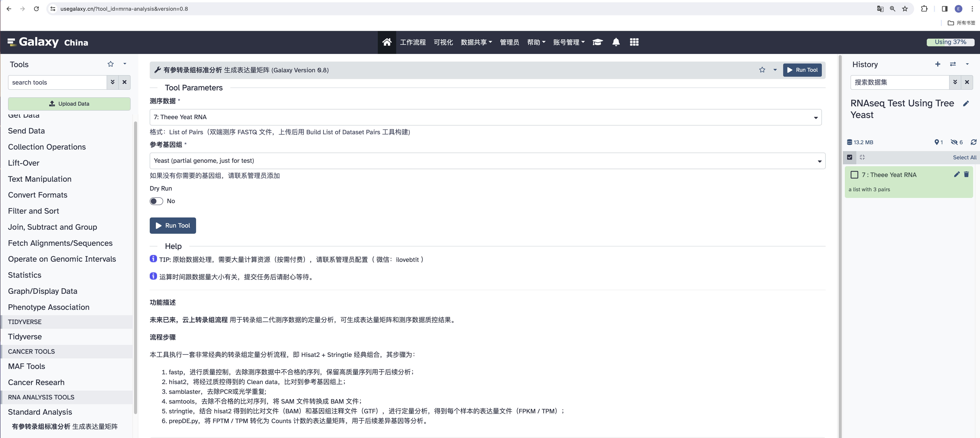Expand advanced tool search options
Viewport: 980px width, 438px height.
[113, 82]
